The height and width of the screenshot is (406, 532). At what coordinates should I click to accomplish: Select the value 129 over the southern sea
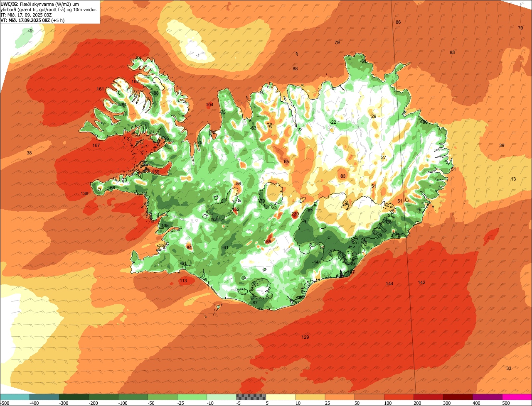click(305, 337)
